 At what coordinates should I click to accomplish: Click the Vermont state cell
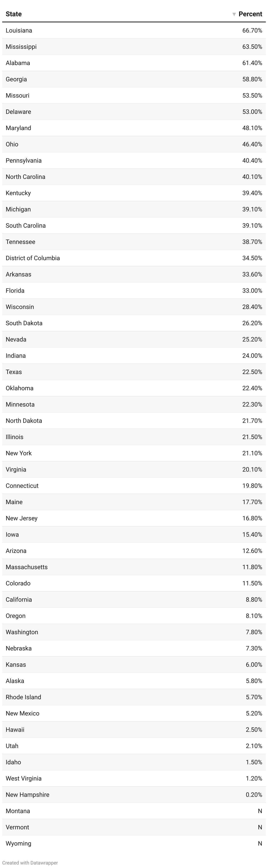pos(18,827)
